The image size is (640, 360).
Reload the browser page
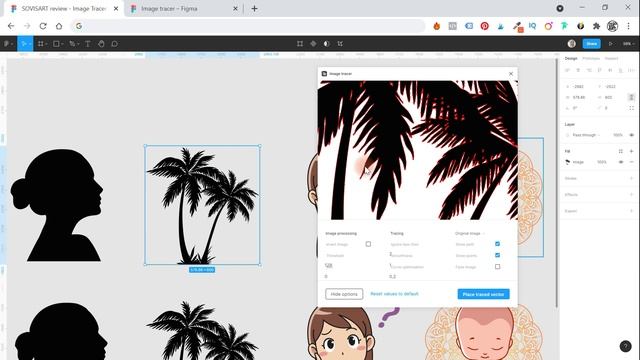pos(43,26)
